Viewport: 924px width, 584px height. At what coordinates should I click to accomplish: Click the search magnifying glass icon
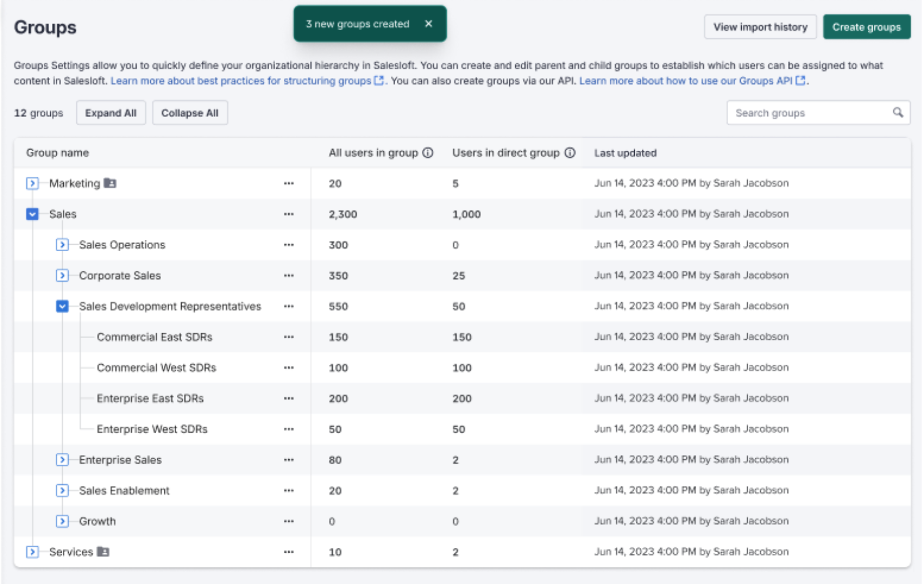tap(899, 112)
